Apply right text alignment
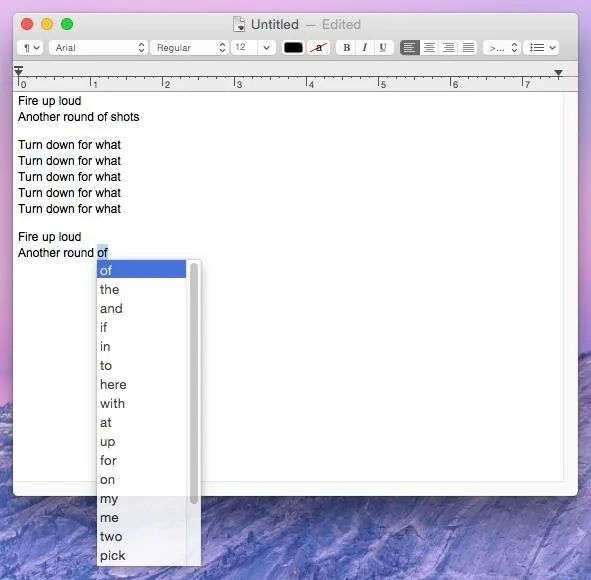 pyautogui.click(x=449, y=48)
